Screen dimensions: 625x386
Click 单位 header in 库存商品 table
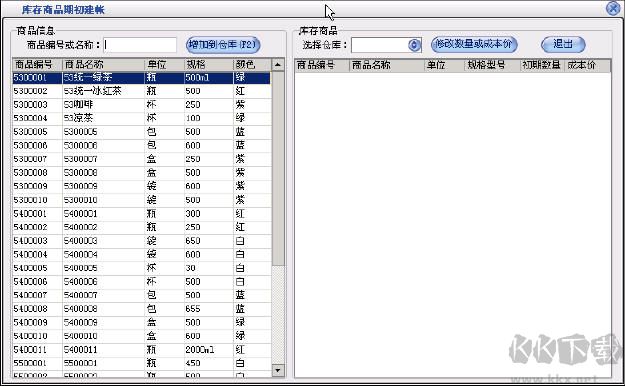click(x=444, y=65)
